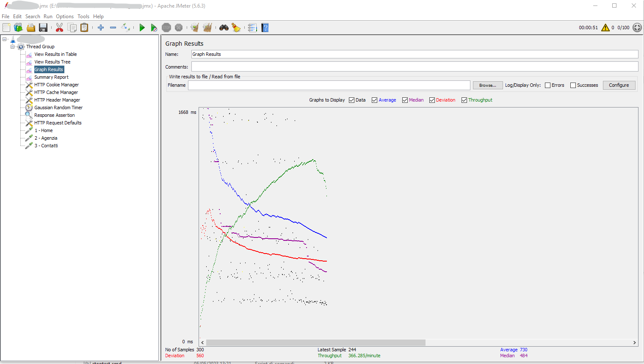Screen dimensions: 644x364
Task: Open the Edit menu
Action: pyautogui.click(x=17, y=17)
